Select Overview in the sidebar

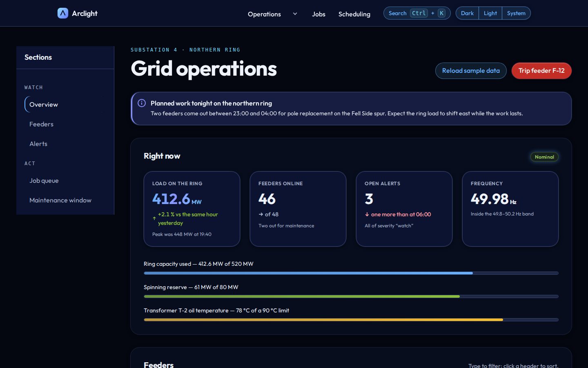65,104
